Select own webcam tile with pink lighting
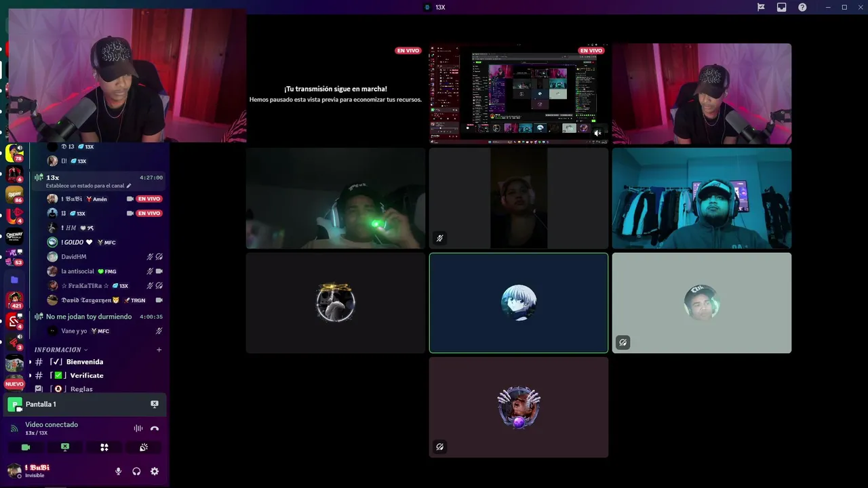Screen dimensions: 868x488 pos(702,94)
